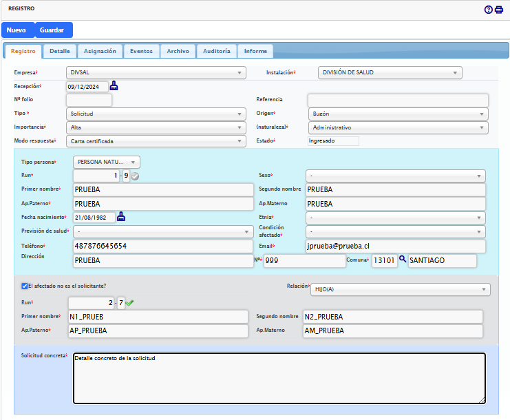
Task: Click the green checkmark next to the affected person's Run
Action: 129,303
